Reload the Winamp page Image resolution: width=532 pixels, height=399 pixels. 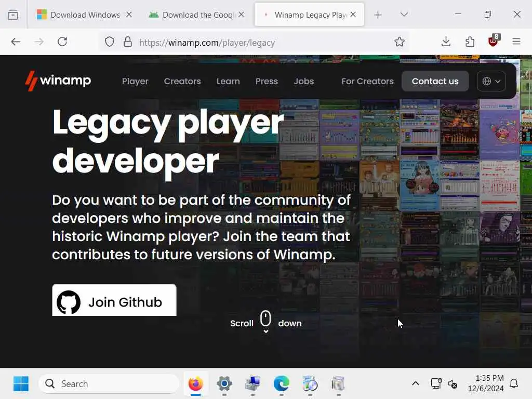coord(62,42)
